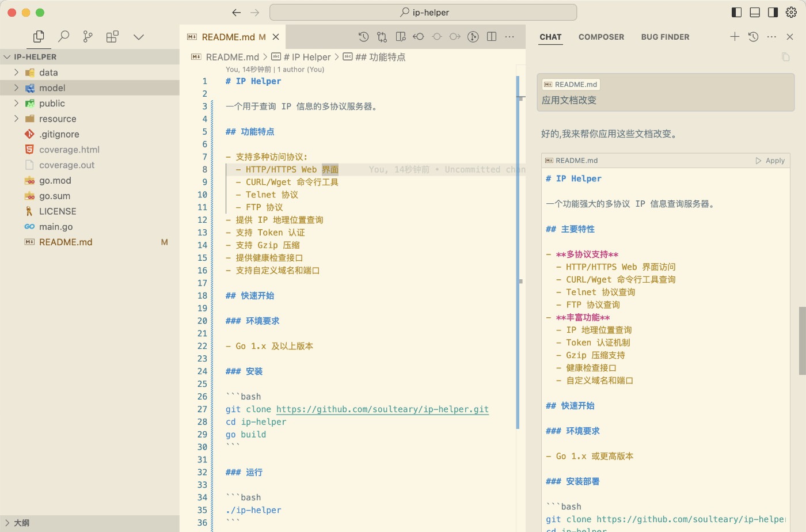Open the go.sum file
Viewport: 806px width, 532px height.
point(90,196)
